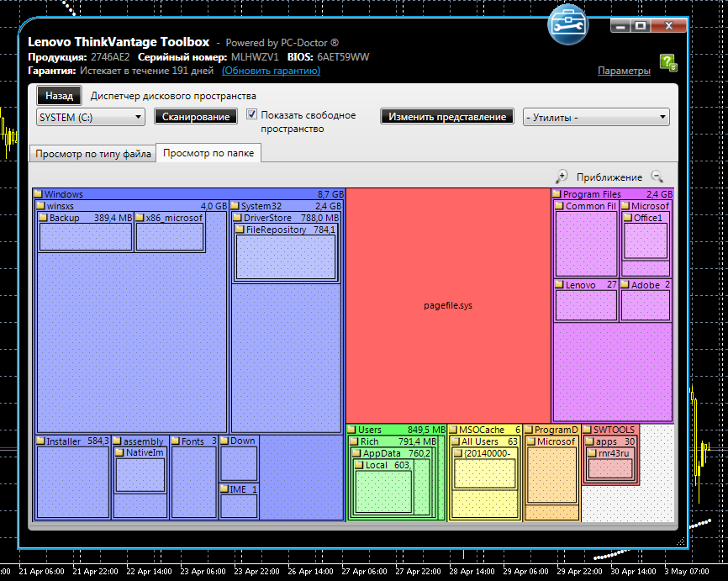Click the Назад button
Viewport: 728px width, 581px height.
(x=59, y=96)
